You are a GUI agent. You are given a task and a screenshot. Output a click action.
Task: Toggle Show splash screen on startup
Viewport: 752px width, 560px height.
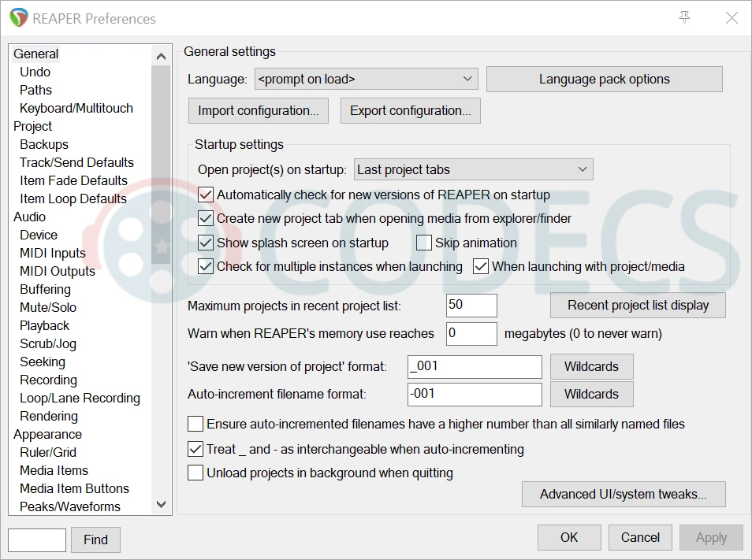coord(206,243)
